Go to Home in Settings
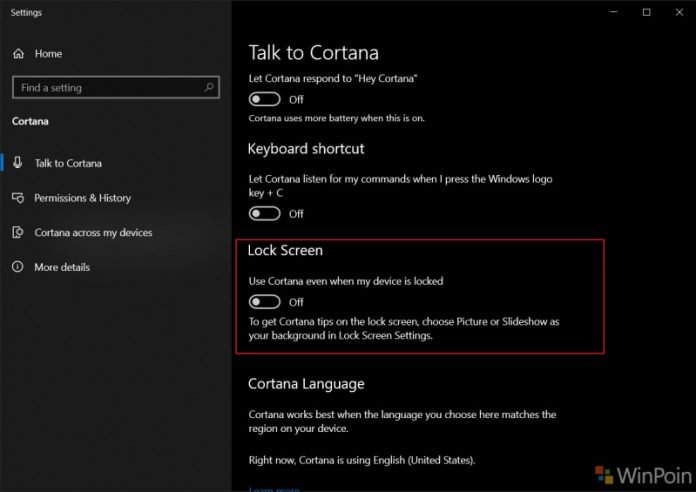 click(x=48, y=53)
